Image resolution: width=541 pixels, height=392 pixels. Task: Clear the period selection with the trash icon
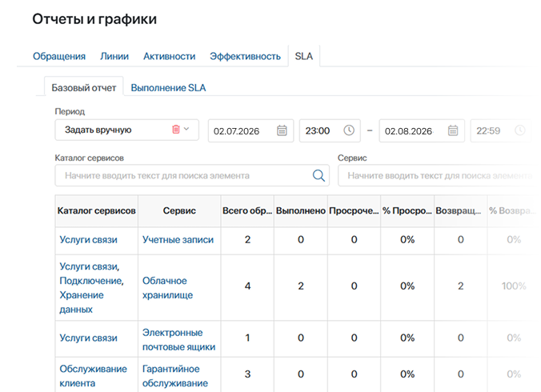176,130
